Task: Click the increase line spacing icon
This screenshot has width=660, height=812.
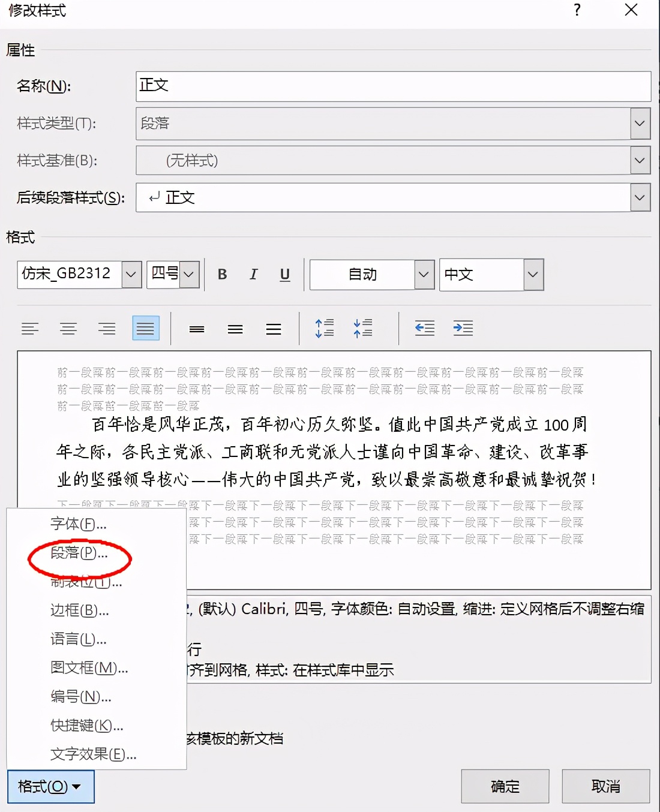Action: [323, 327]
